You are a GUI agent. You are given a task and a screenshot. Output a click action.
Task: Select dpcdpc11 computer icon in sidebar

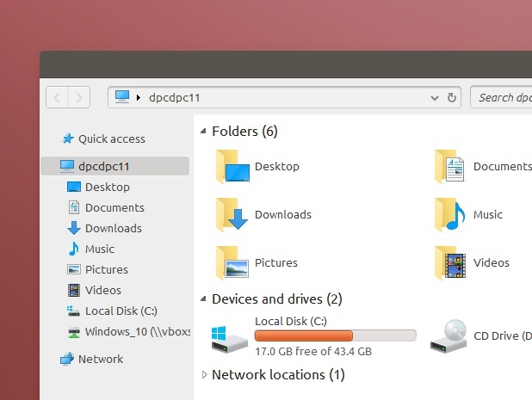pyautogui.click(x=67, y=166)
